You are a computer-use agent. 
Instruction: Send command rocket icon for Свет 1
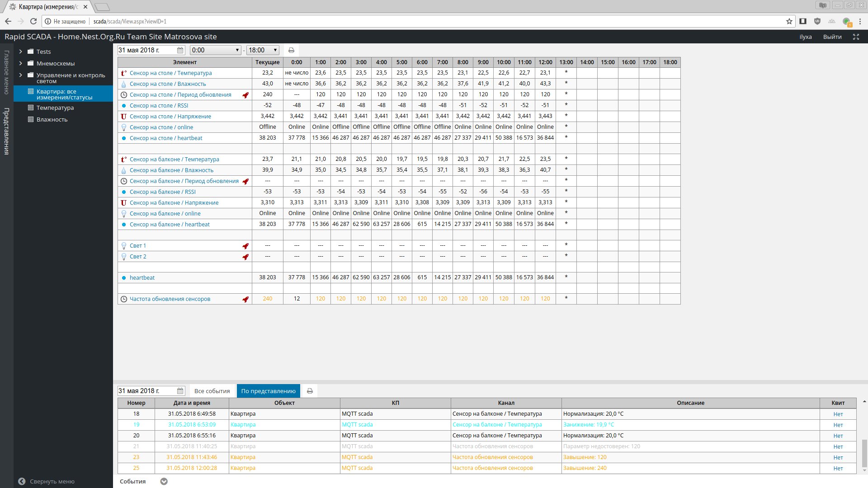point(245,246)
